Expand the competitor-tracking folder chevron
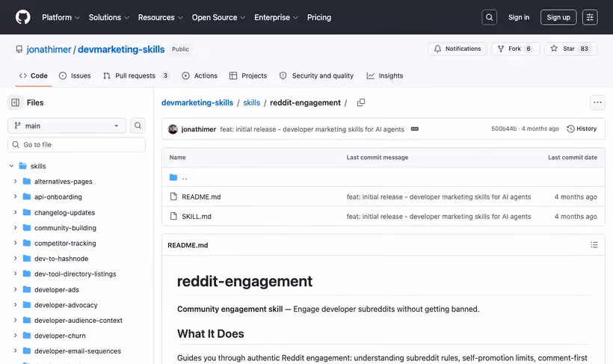The image size is (613, 364). pyautogui.click(x=15, y=243)
